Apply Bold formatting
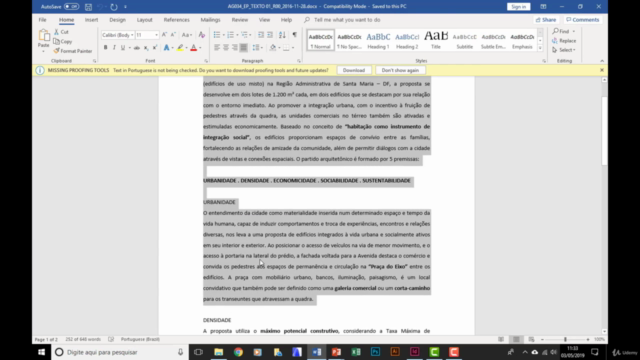The width and height of the screenshot is (640, 360). point(105,48)
